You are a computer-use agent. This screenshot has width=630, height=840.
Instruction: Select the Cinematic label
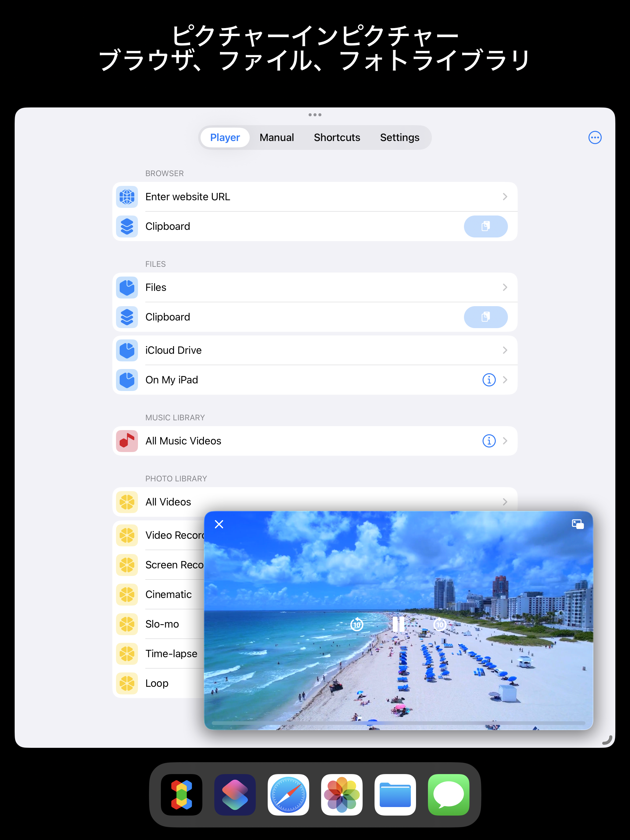tap(168, 594)
